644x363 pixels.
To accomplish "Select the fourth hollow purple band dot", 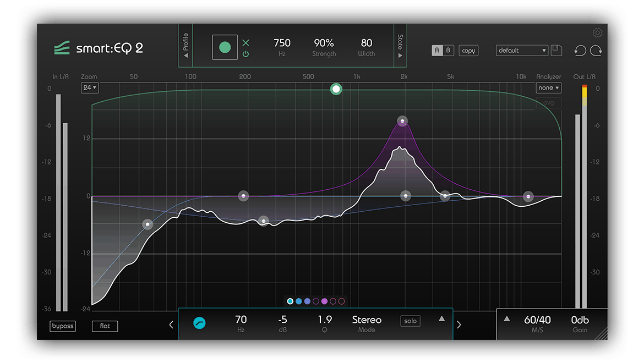I will click(316, 301).
